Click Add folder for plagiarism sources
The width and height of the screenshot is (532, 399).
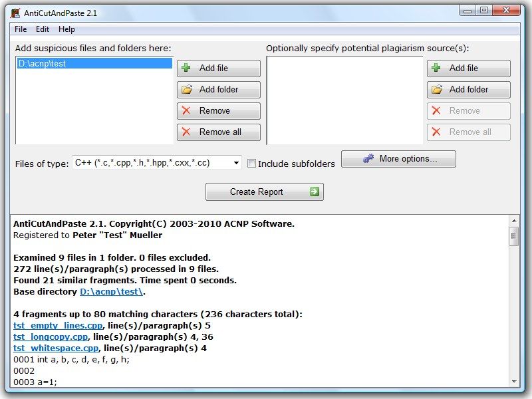point(469,90)
